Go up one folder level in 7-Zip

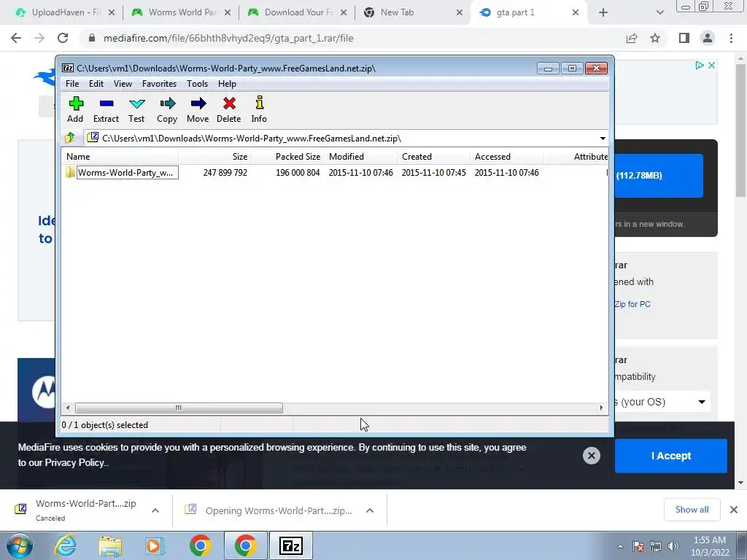(x=70, y=138)
